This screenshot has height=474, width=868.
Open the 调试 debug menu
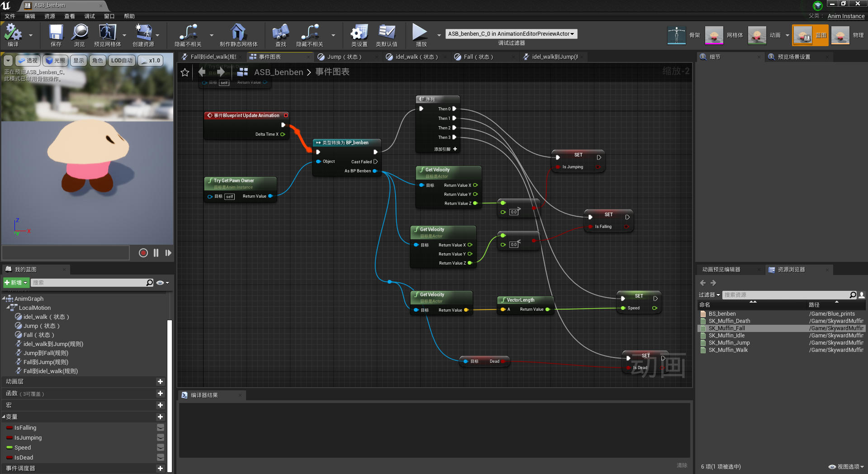click(x=90, y=16)
